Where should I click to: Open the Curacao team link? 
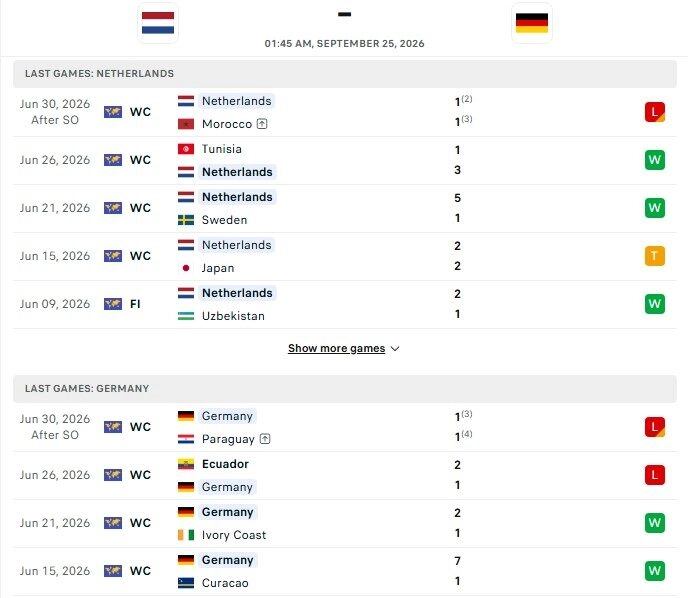[225, 583]
